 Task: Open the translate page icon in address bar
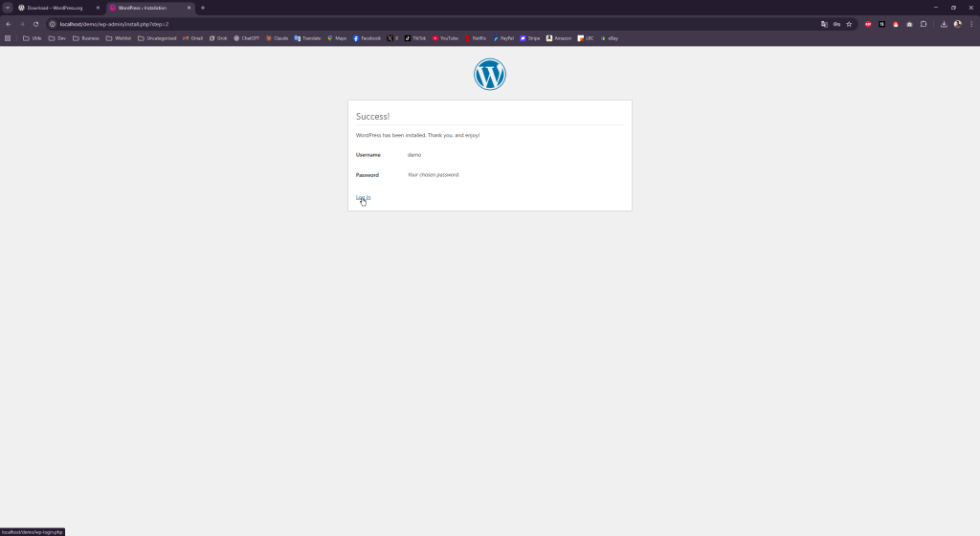pos(824,24)
